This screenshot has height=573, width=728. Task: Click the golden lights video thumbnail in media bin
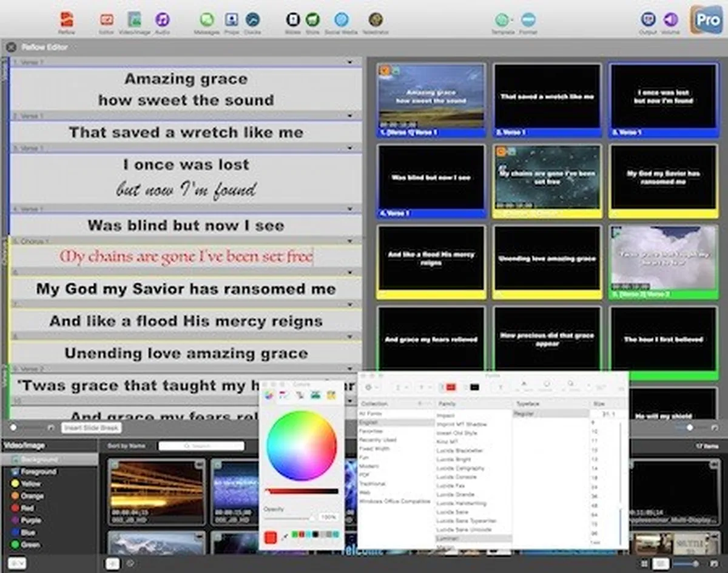coord(157,491)
